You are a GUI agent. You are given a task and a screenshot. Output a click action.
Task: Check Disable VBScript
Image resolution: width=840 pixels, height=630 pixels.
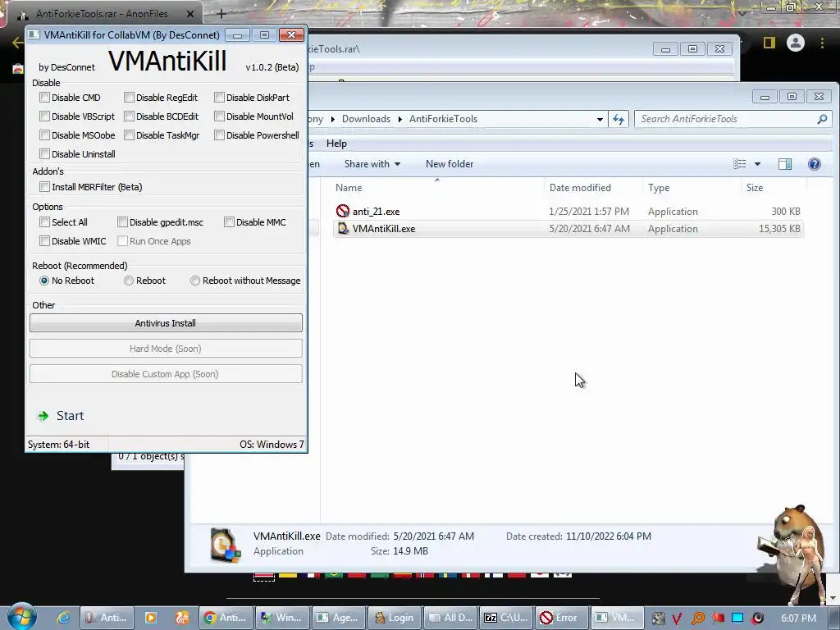pyautogui.click(x=45, y=116)
